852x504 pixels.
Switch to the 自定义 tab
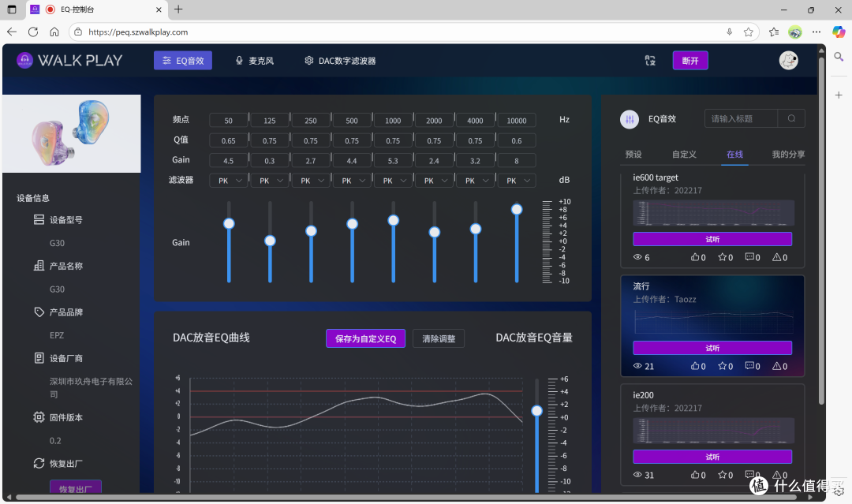684,155
